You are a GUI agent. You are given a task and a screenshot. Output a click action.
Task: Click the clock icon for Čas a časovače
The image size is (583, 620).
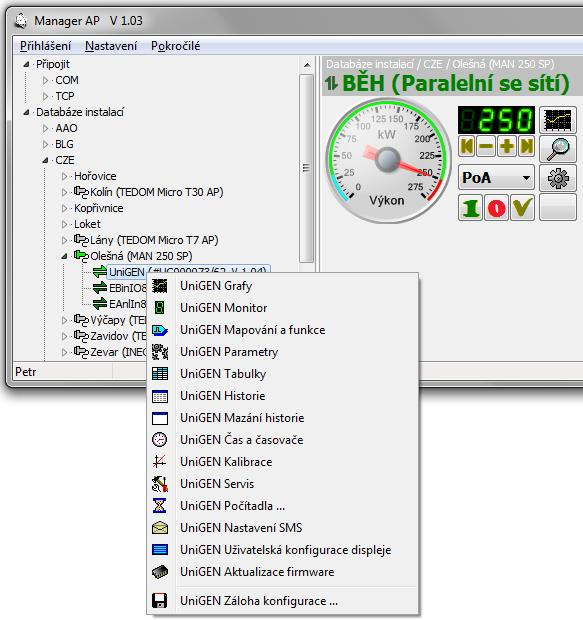pos(160,440)
